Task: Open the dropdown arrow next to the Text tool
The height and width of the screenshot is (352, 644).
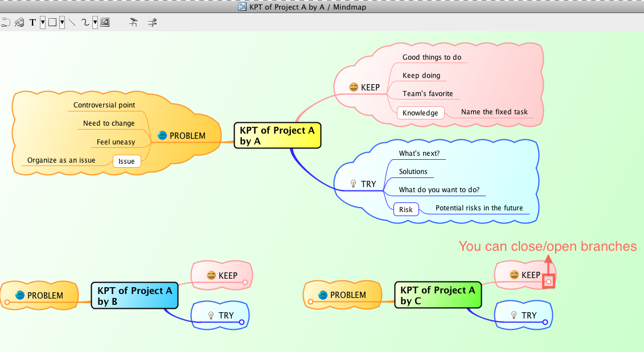Action: click(x=43, y=23)
